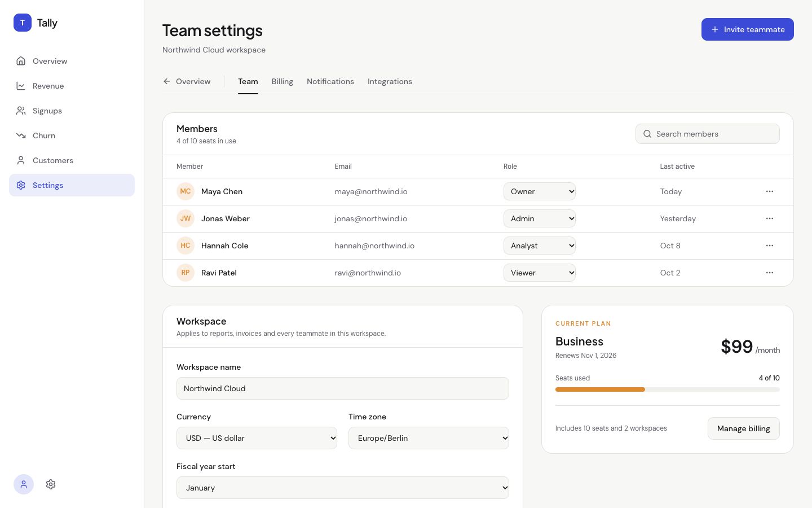Screen dimensions: 812x508
Task: Click the $99 plan price
Action: pyautogui.click(x=737, y=347)
